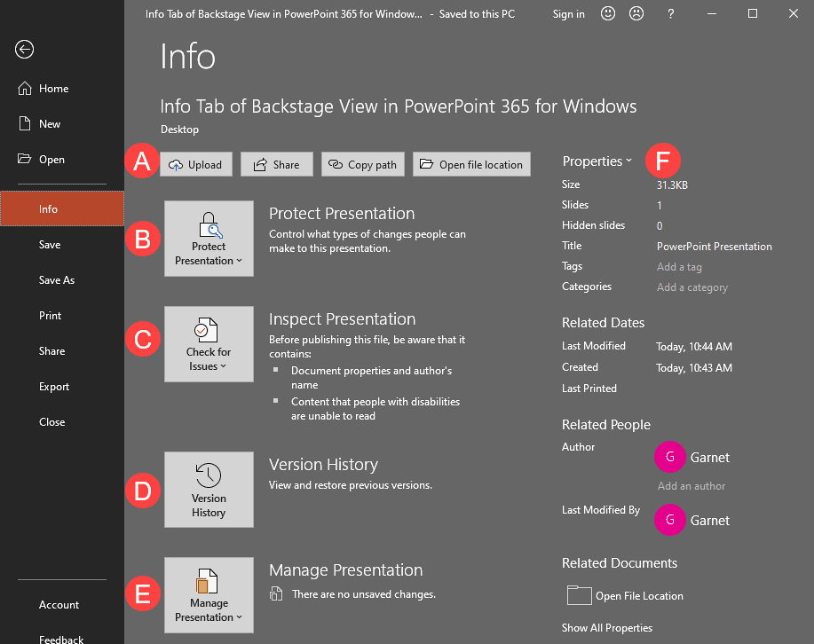Click the Manage Presentation icon
Screen dimensions: 814x644
pos(209,581)
